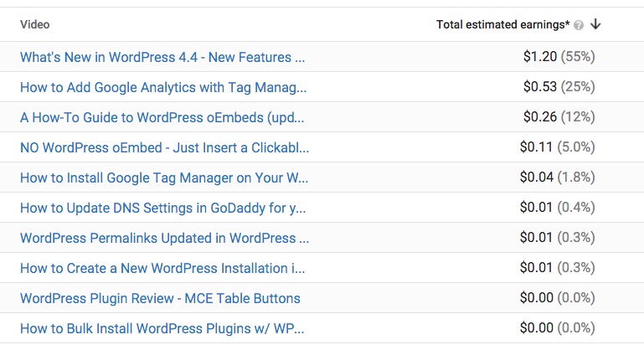Screen dimensions: 644x345
Task: Open How to Create New WordPress Installation link
Action: 162,268
